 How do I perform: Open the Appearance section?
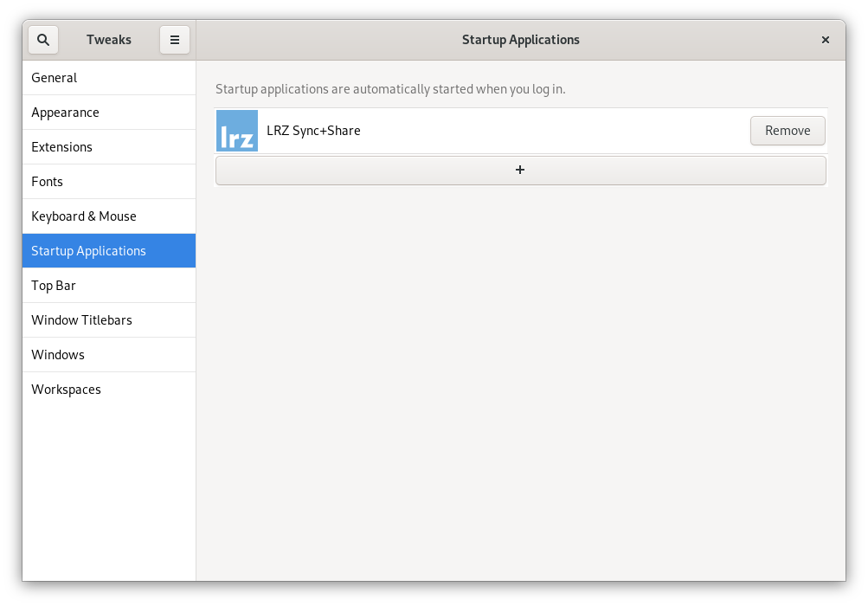point(65,113)
